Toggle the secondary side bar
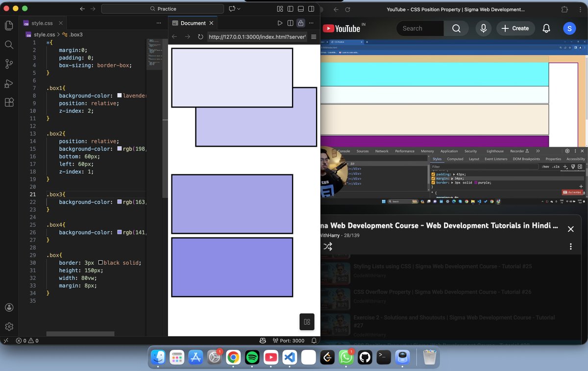The width and height of the screenshot is (588, 371). [x=311, y=9]
